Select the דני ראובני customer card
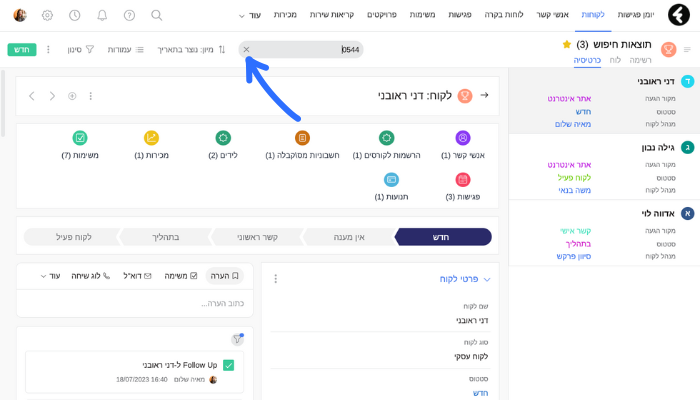 (x=604, y=101)
